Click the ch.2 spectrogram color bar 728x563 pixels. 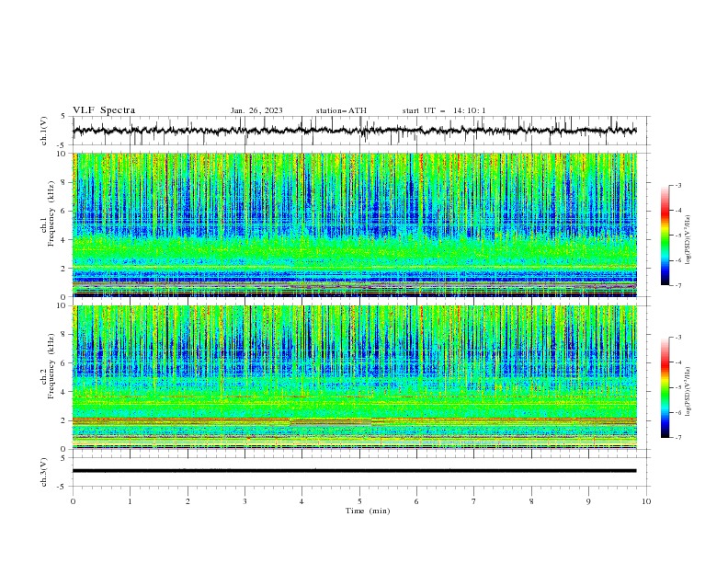(x=665, y=387)
